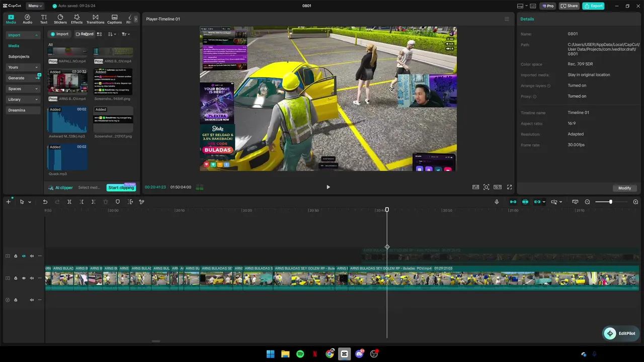
Task: Delete right of playhead trim tool
Action: pyautogui.click(x=93, y=202)
